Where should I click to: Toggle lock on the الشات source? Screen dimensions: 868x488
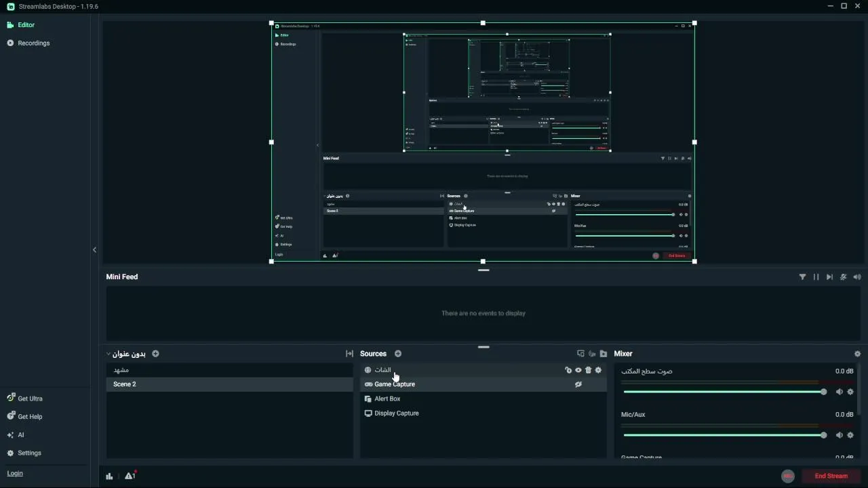[568, 370]
